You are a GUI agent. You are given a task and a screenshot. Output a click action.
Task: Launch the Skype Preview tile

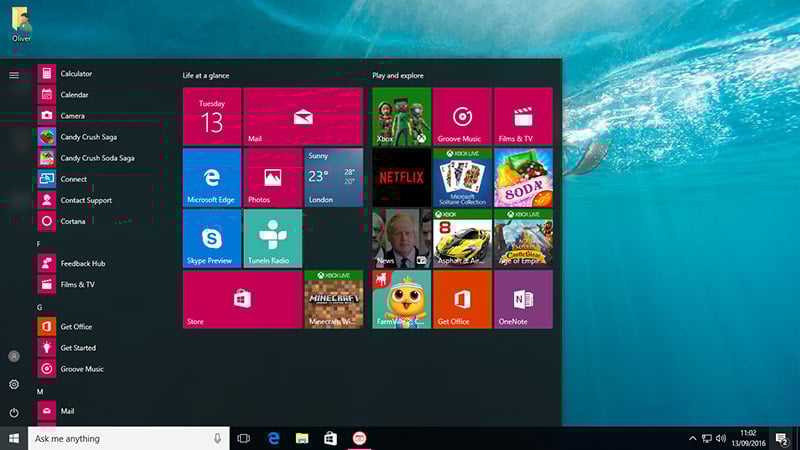tap(212, 238)
